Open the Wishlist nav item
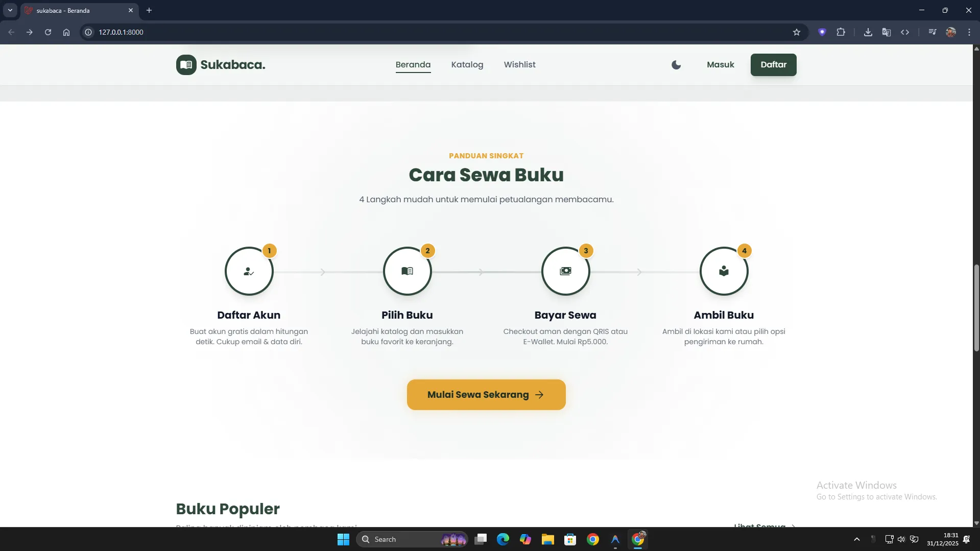The height and width of the screenshot is (551, 980). [519, 65]
